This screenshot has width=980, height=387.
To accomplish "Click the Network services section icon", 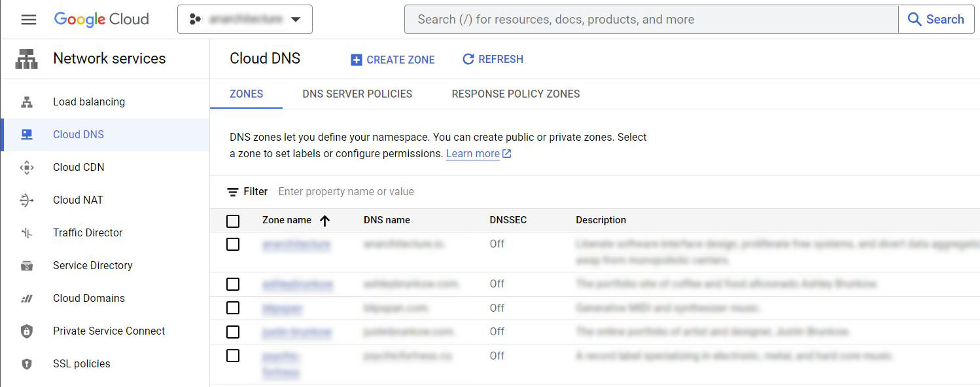I will point(27,59).
